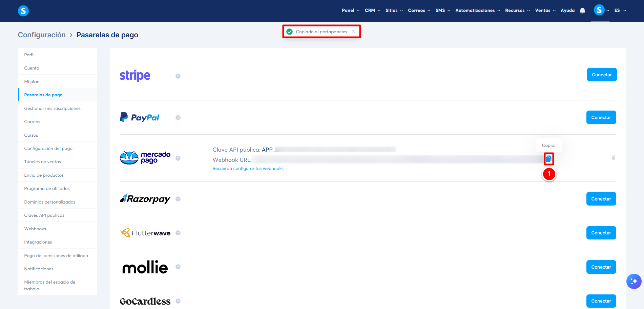Connect the PayPal payment gateway
This screenshot has height=309, width=644.
coord(601,117)
